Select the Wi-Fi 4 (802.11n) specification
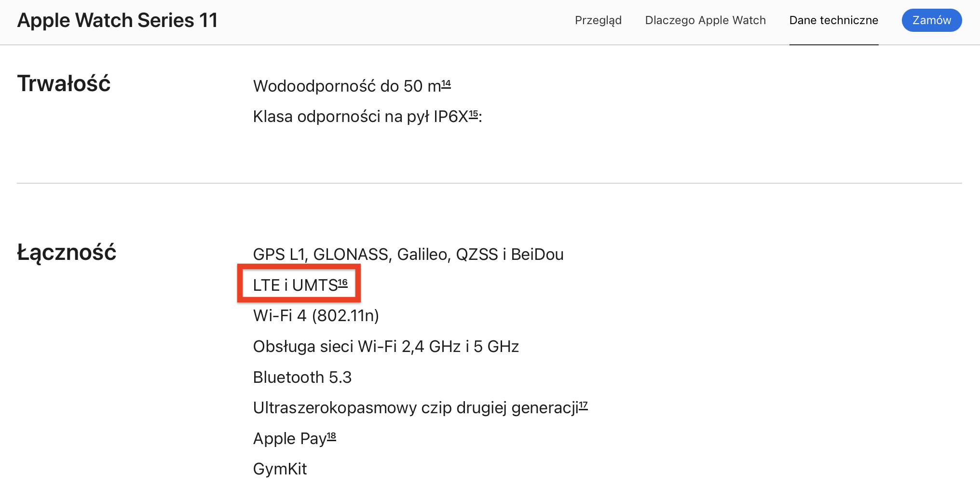 (x=316, y=315)
